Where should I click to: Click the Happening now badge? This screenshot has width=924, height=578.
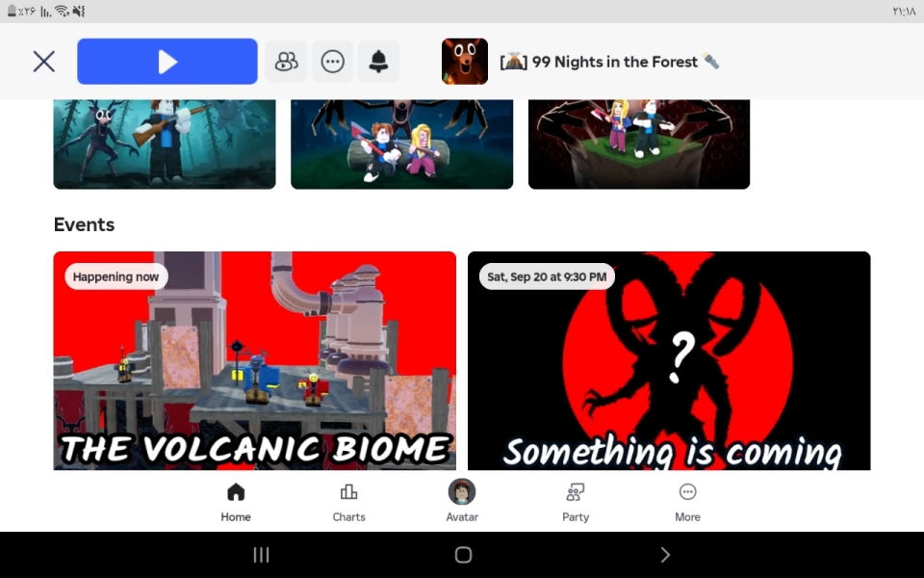pyautogui.click(x=116, y=276)
